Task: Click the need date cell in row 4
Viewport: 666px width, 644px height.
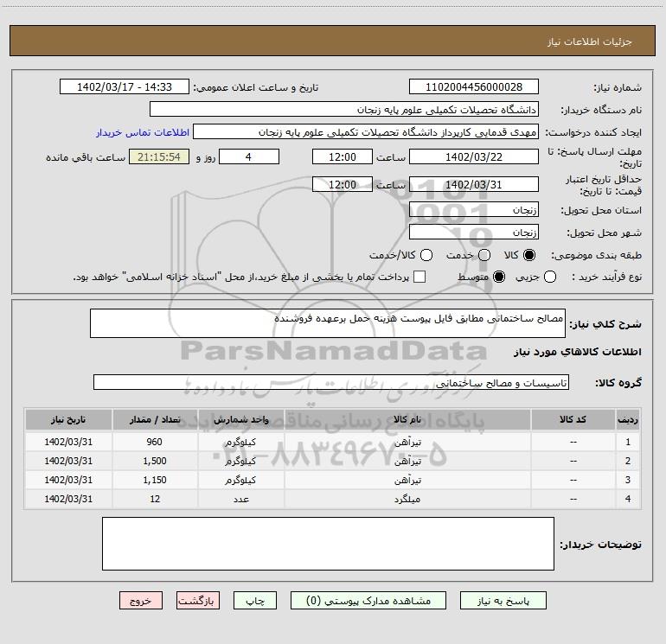Action: coord(68,500)
